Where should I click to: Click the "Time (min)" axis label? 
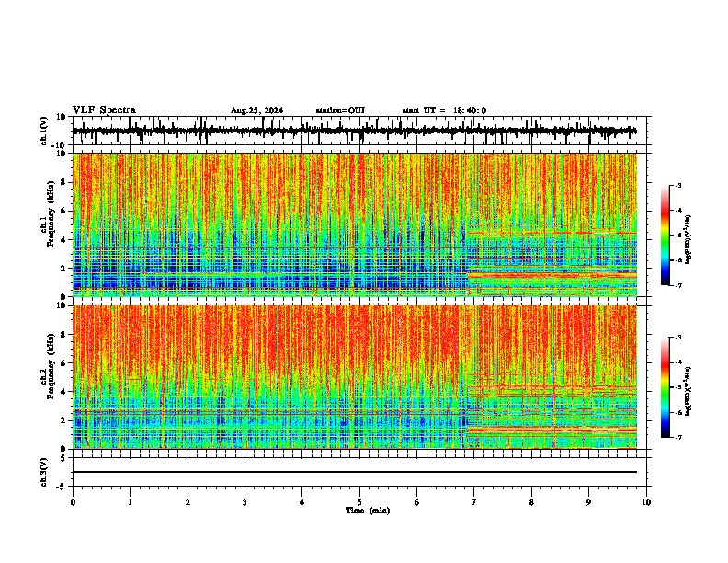tap(368, 511)
